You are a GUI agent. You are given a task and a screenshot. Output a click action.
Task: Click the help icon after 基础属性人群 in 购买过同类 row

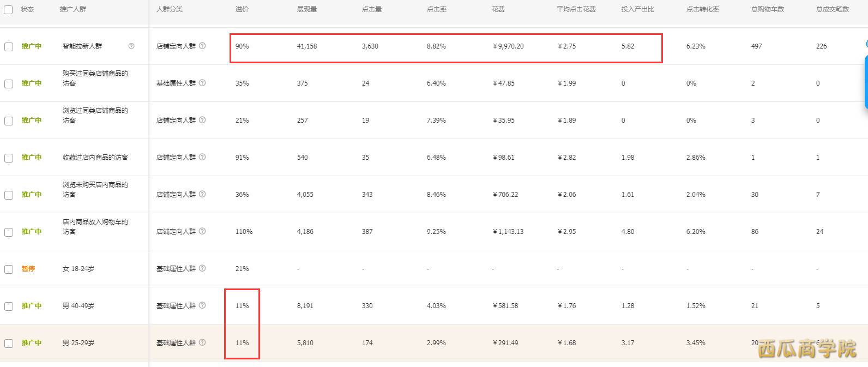[x=202, y=83]
